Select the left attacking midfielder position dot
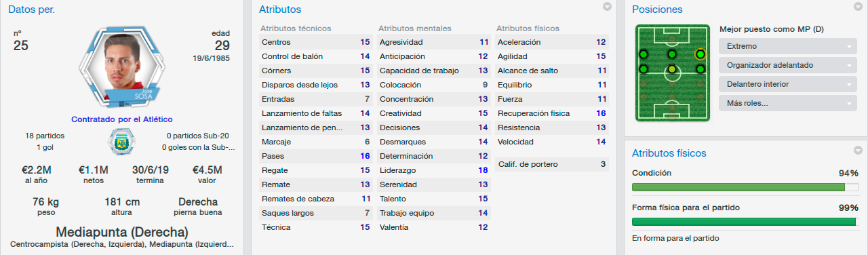 pyautogui.click(x=643, y=54)
